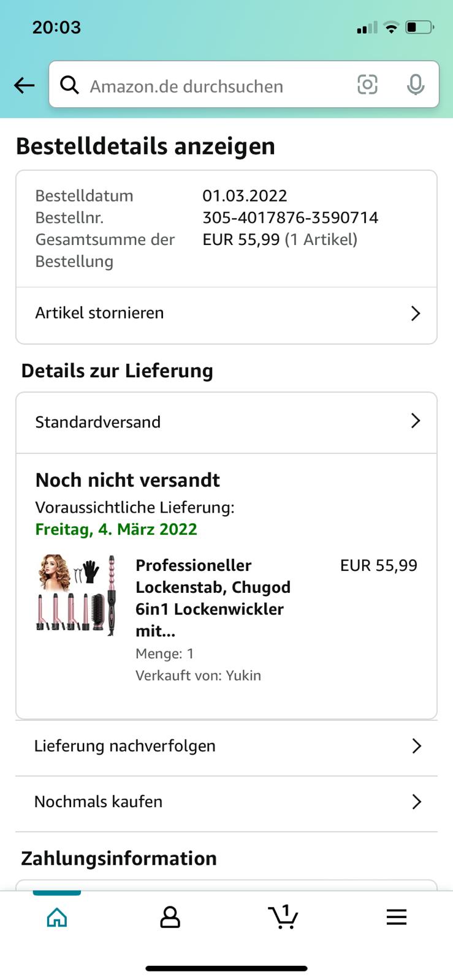Screen dimensions: 453x980
Task: Open Lieferung nachverfolgen chevron
Action: [417, 746]
